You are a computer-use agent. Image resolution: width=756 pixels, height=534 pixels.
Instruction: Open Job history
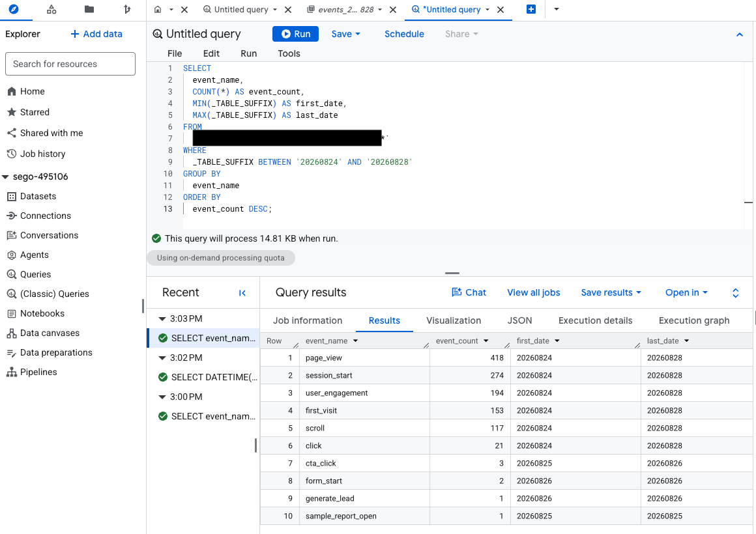click(36, 154)
